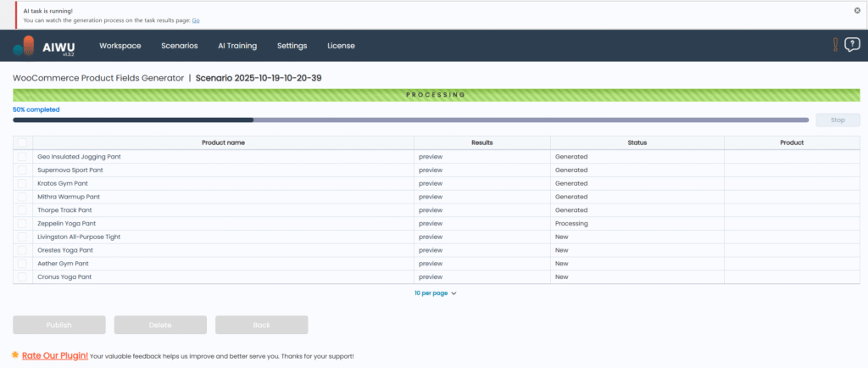Select the Zeppelin Yoga Pant name

pyautogui.click(x=66, y=224)
